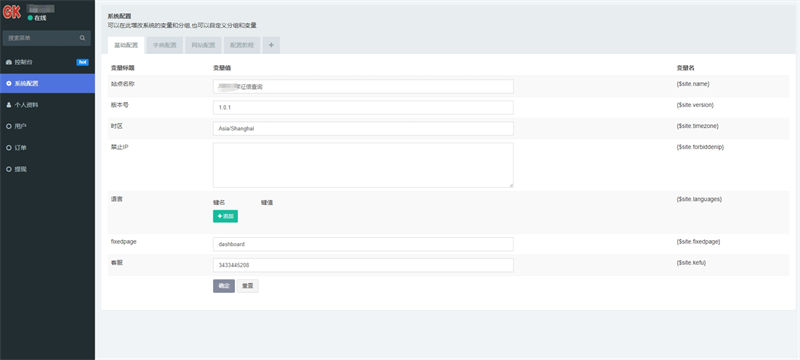Click the gear icon beside 系统配置
This screenshot has height=360, width=800.
[x=8, y=83]
